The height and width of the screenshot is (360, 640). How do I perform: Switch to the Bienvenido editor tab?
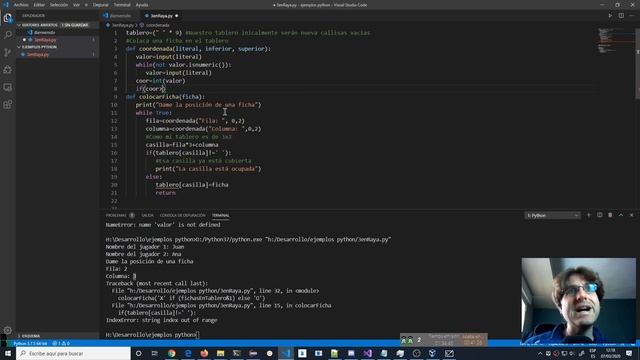coord(120,16)
